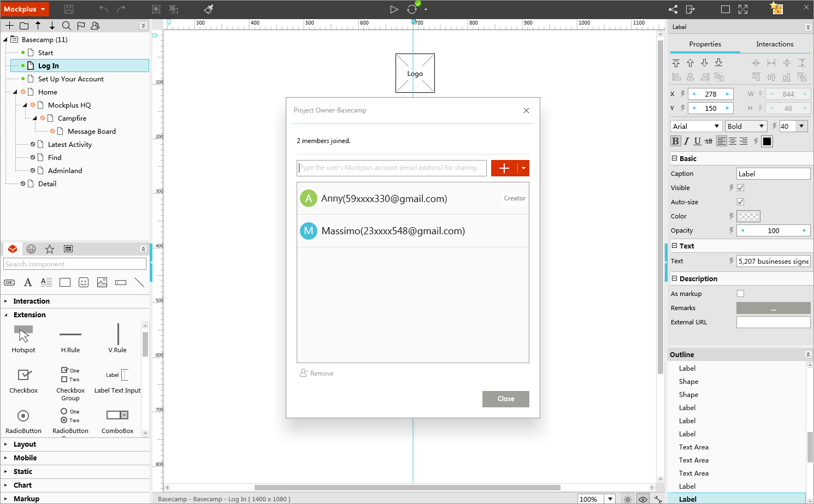
Task: Open the dropdown arrow beside the red plus button
Action: 523,168
